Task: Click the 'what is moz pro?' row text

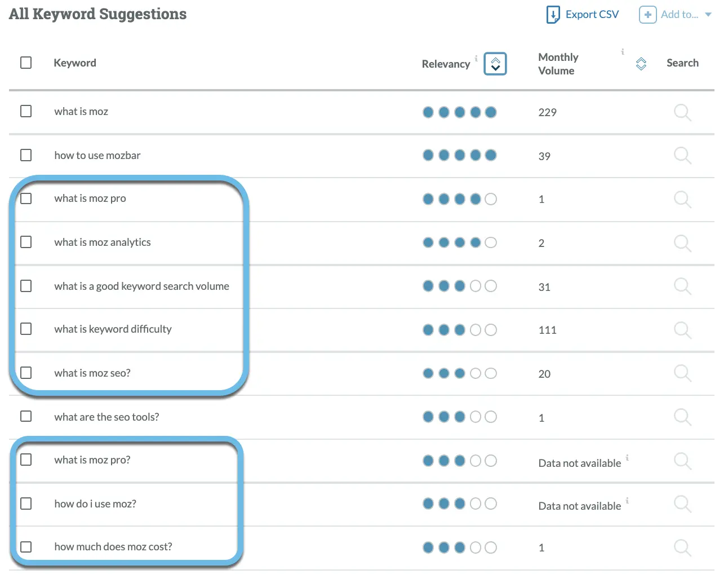Action: click(x=92, y=460)
